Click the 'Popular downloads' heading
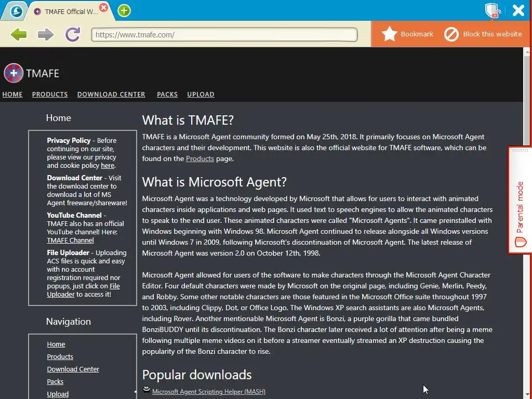 coord(197,375)
